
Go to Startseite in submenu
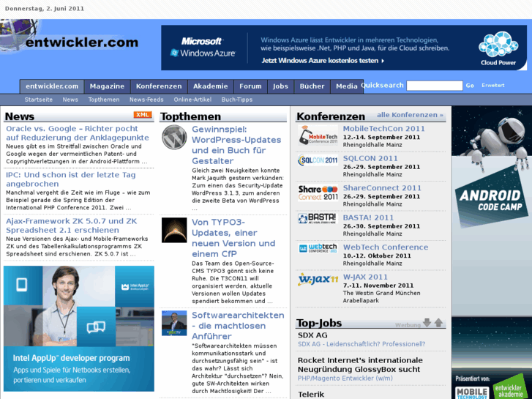pos(38,100)
